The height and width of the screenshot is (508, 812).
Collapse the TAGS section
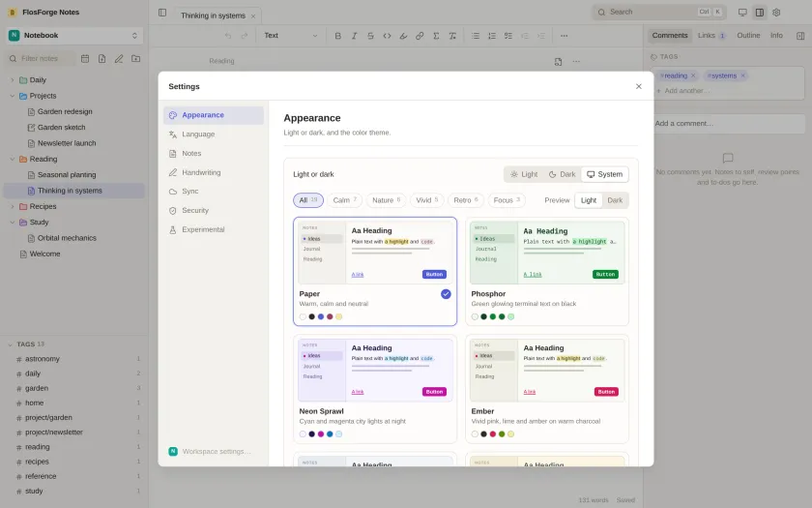pyautogui.click(x=10, y=344)
